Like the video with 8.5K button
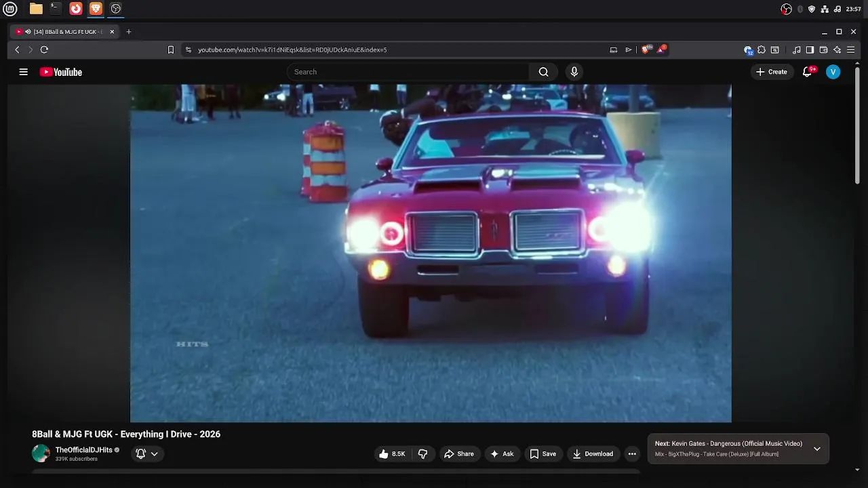The height and width of the screenshot is (488, 868). click(392, 454)
